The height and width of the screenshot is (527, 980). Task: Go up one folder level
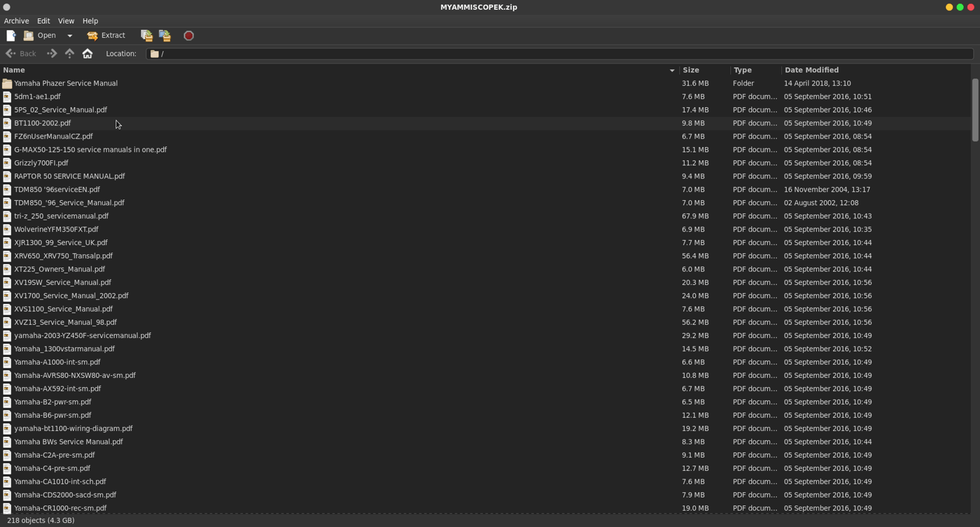(x=69, y=54)
